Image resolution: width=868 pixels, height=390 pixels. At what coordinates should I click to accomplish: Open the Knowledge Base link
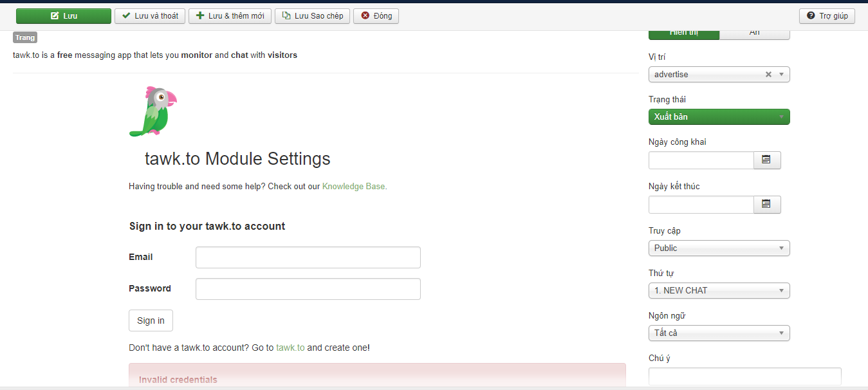click(355, 187)
